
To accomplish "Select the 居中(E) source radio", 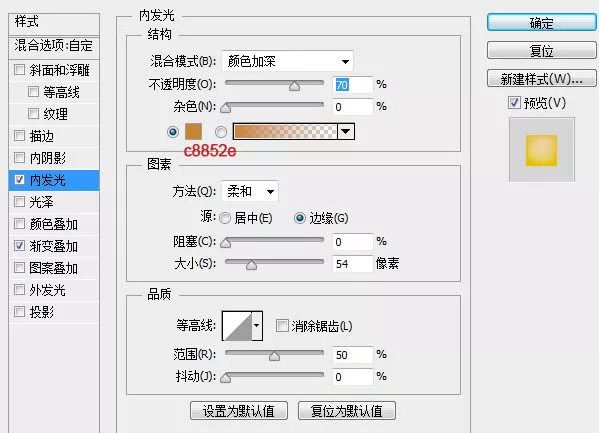I will tap(225, 218).
